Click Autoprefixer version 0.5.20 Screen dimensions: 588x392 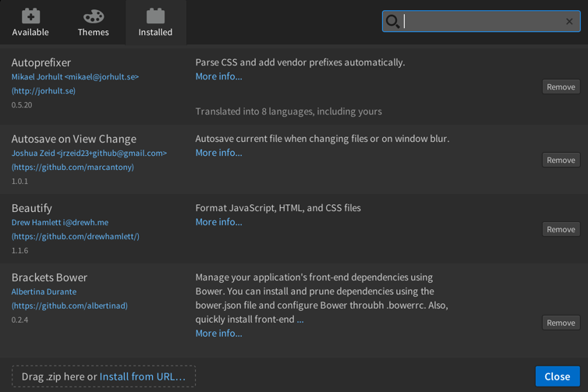(22, 105)
